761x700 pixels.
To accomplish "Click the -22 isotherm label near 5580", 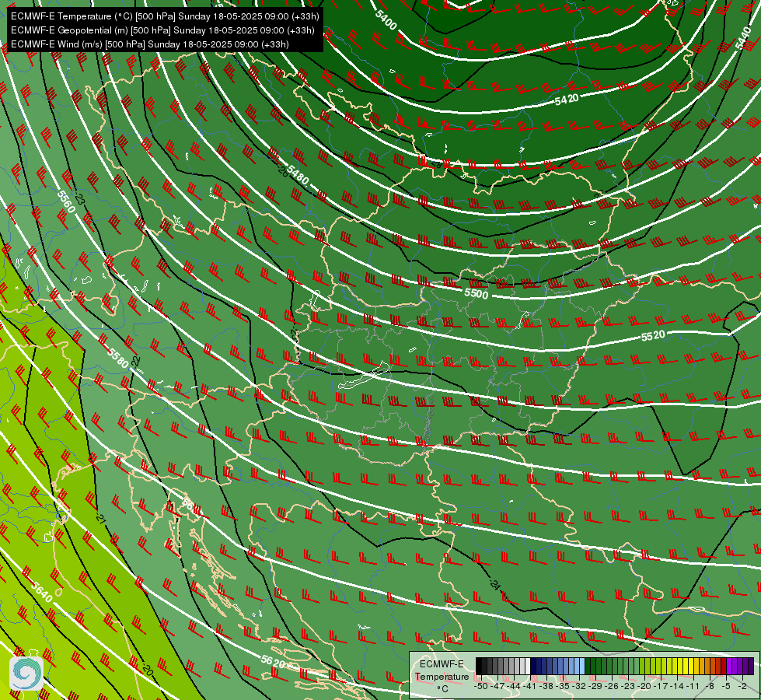I will (135, 361).
